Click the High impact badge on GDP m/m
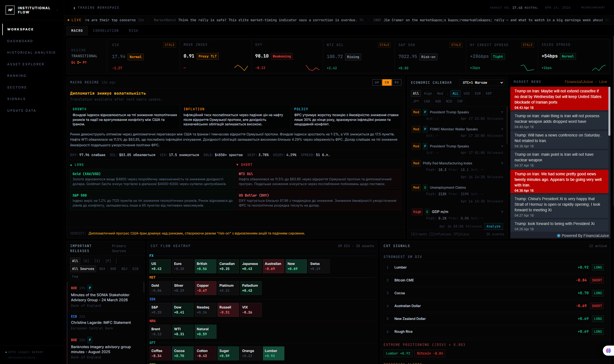Screen dimensions: 614x364 tap(417, 212)
